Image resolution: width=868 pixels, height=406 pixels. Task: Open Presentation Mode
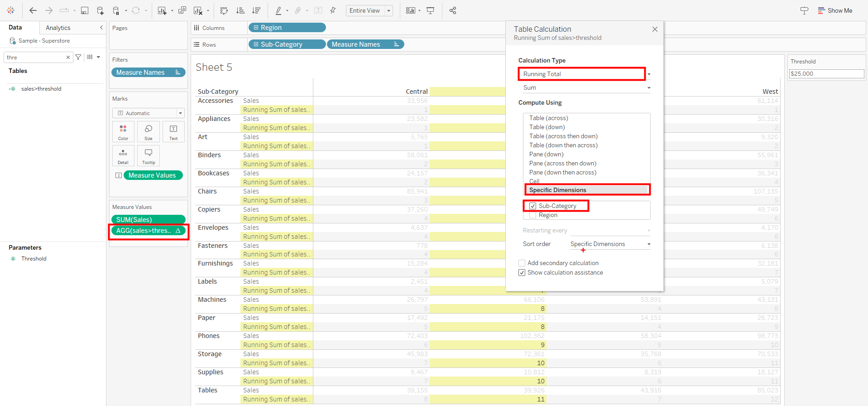tap(431, 10)
